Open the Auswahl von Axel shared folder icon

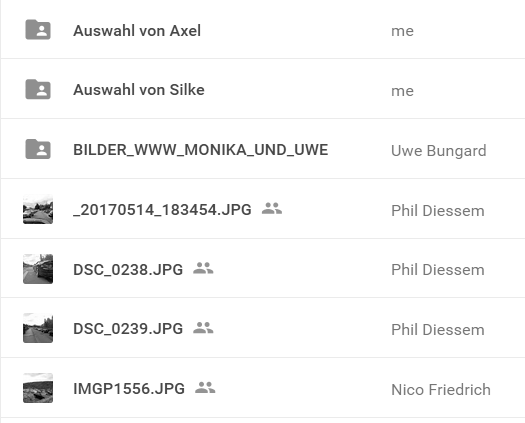38,29
